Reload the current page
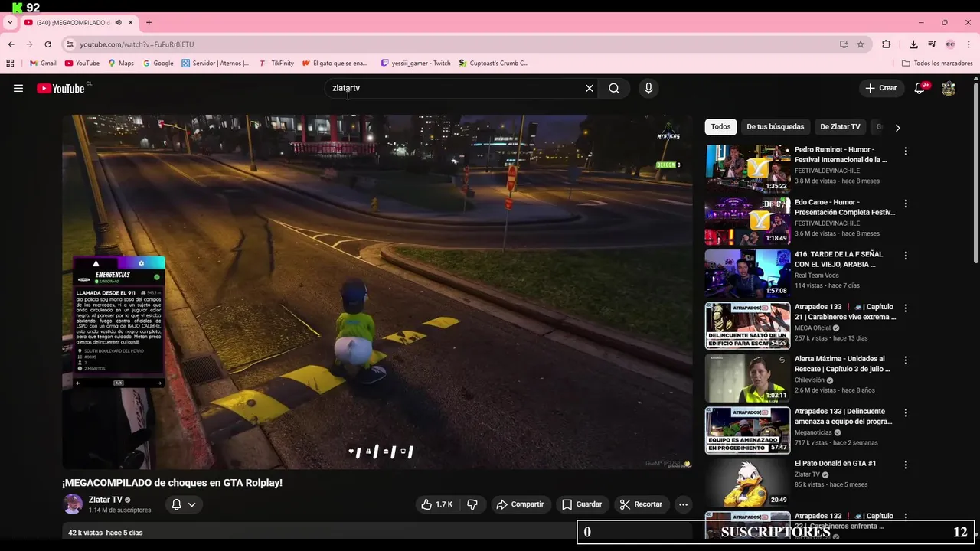This screenshot has height=551, width=980. 47,44
